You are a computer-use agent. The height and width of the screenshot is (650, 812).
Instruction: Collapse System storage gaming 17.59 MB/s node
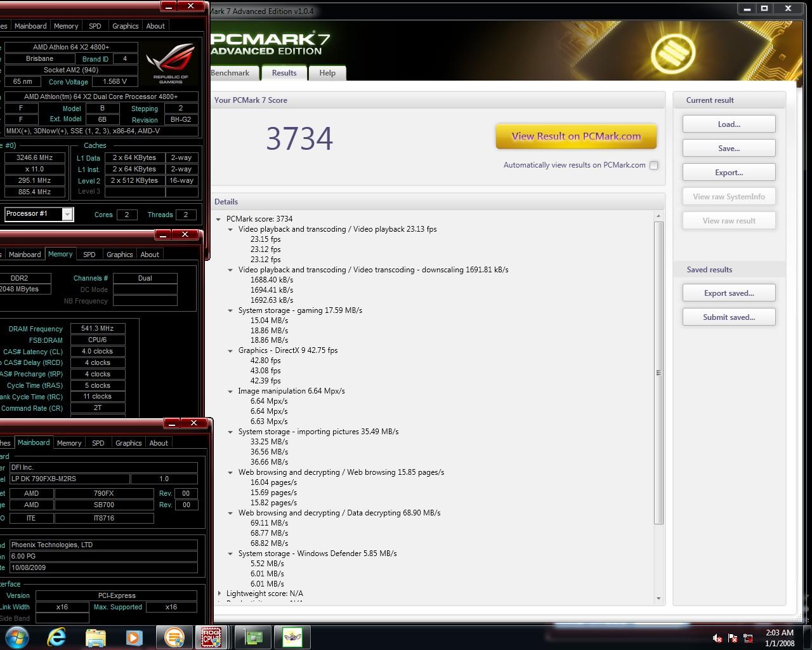coord(231,310)
